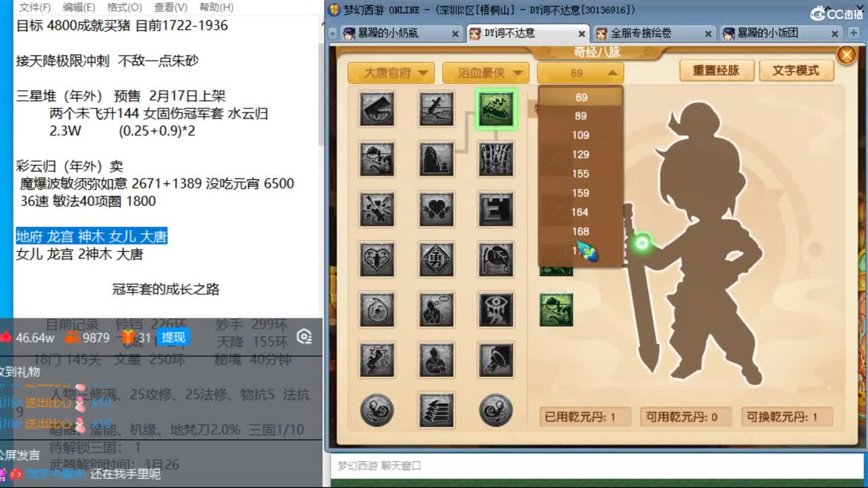Select the fortress wall skill icon

pos(496,209)
